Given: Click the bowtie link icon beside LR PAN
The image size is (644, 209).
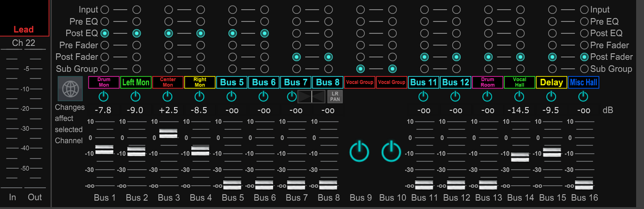Looking at the screenshot, I should (x=312, y=96).
